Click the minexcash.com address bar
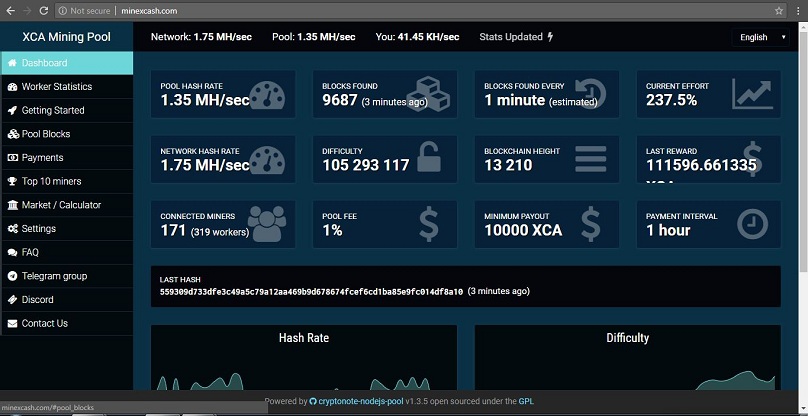This screenshot has width=808, height=416. tap(420, 11)
